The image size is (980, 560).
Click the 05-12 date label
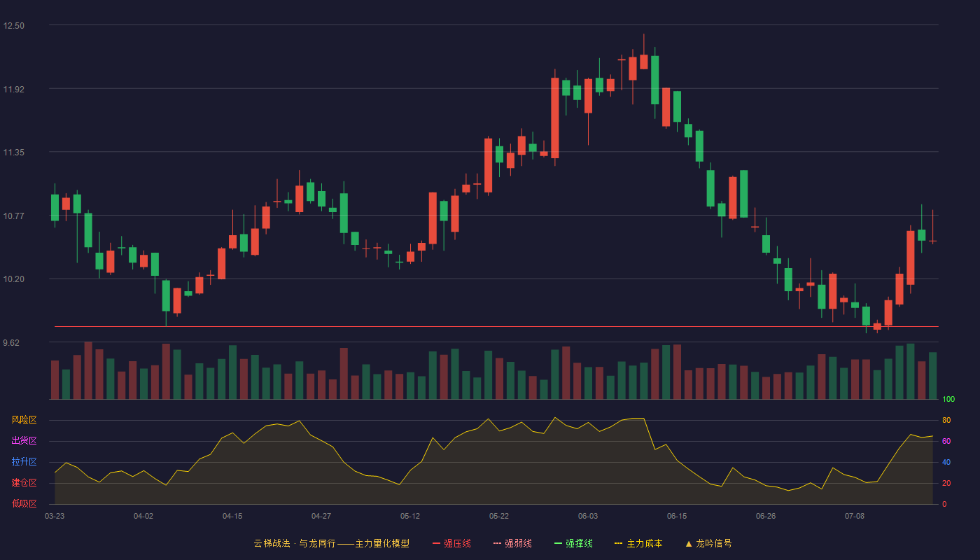point(410,516)
